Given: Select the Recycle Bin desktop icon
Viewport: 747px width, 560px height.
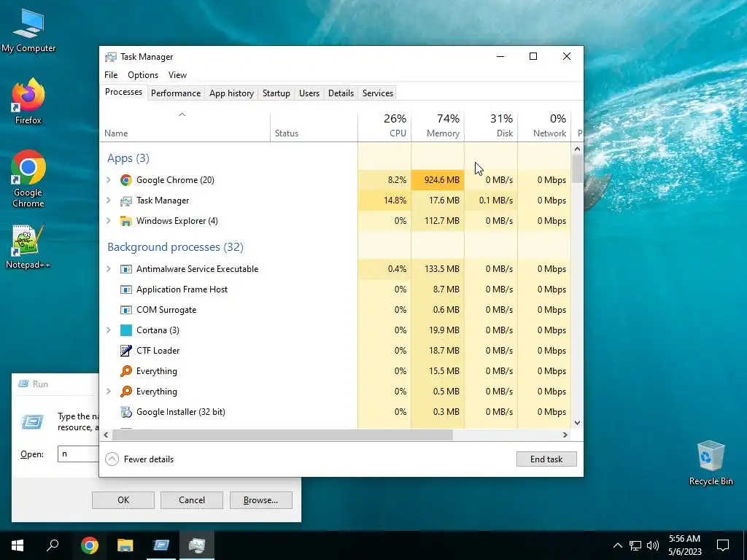Looking at the screenshot, I should 711,463.
